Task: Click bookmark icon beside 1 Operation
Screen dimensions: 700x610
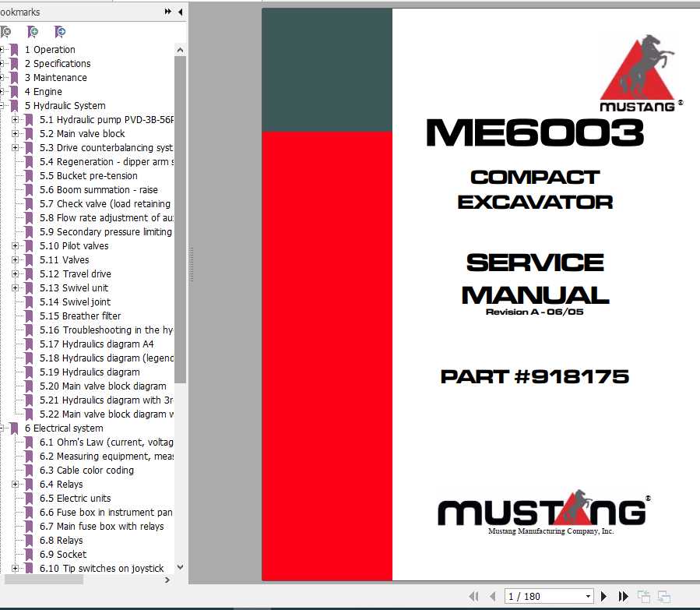Action: [x=14, y=50]
